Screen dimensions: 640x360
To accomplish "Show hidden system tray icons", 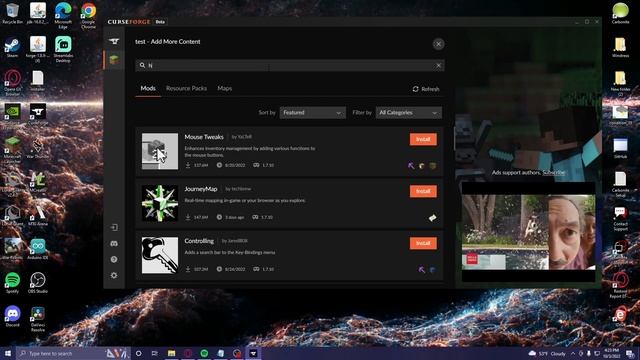I will point(573,353).
